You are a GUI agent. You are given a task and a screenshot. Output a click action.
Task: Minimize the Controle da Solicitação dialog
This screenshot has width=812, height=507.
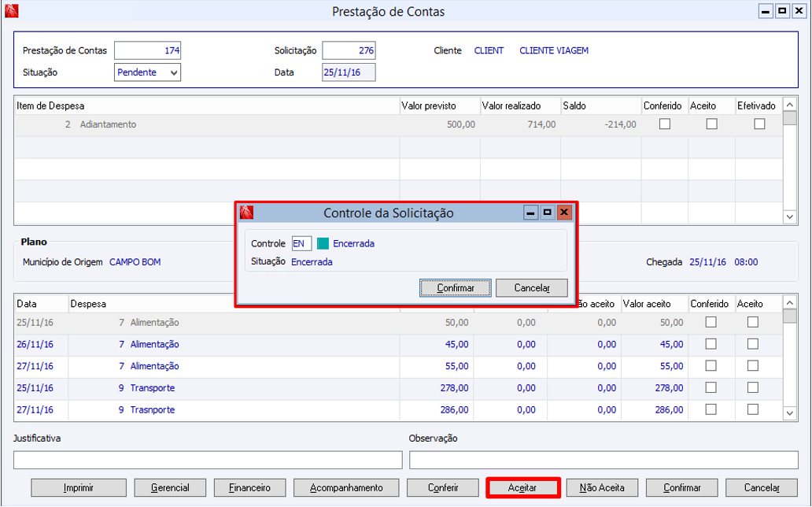pos(531,213)
